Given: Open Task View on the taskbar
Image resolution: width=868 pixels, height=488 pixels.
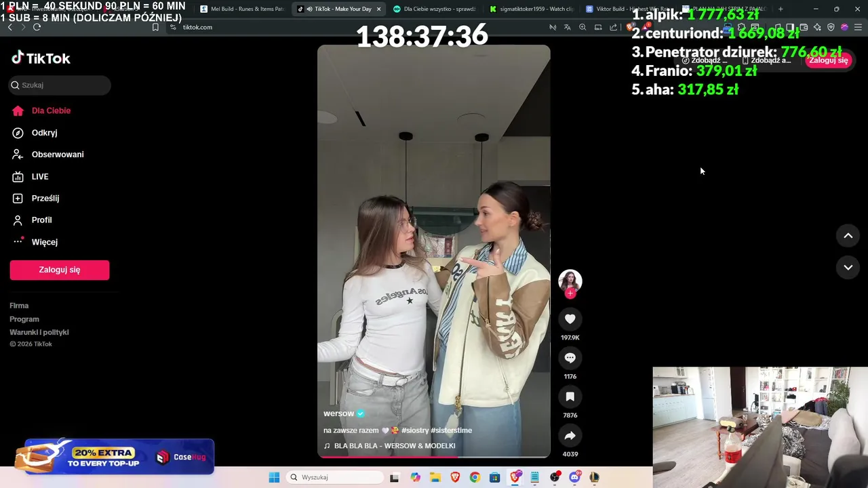Looking at the screenshot, I should [395, 477].
